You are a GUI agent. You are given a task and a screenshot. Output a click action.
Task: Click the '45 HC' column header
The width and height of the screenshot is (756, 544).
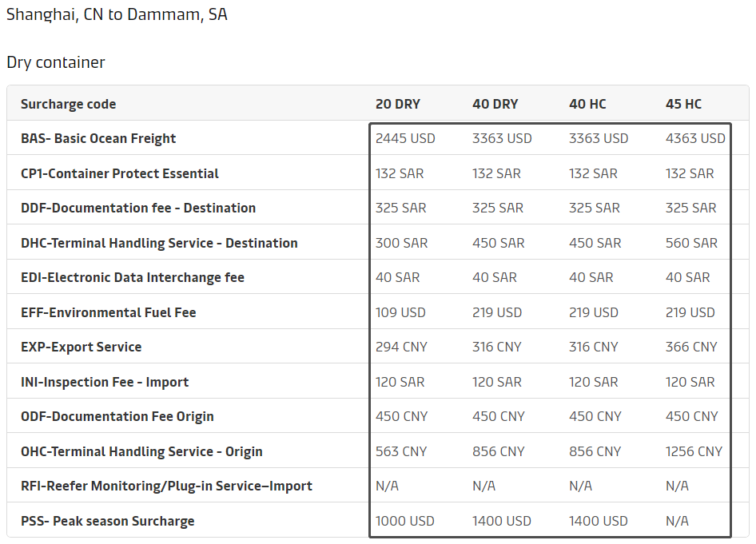[683, 104]
